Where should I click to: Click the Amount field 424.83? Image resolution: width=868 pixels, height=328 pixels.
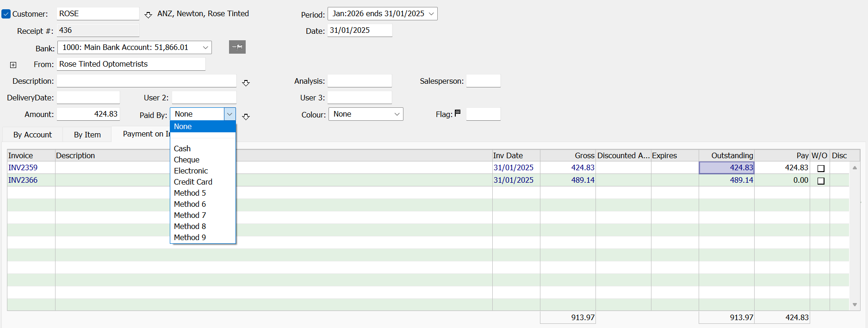88,114
